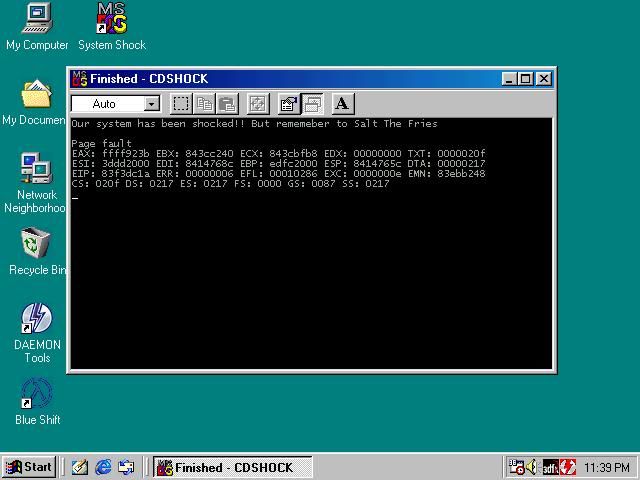Click the volume speaker tray icon

[532, 467]
